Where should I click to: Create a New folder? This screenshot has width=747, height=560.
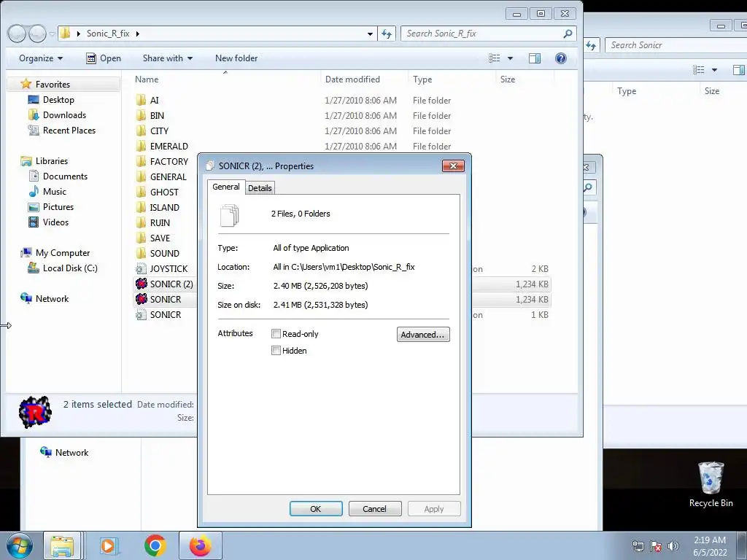pos(236,58)
